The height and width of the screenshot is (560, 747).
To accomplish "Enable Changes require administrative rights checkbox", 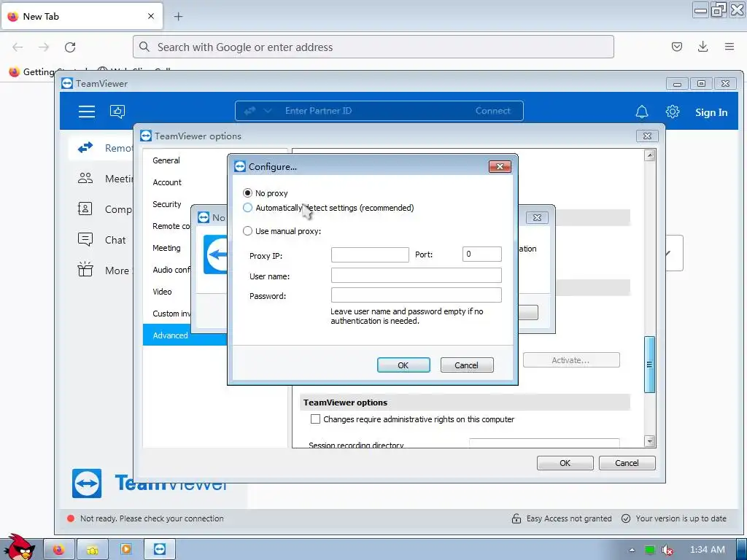I will [x=315, y=419].
